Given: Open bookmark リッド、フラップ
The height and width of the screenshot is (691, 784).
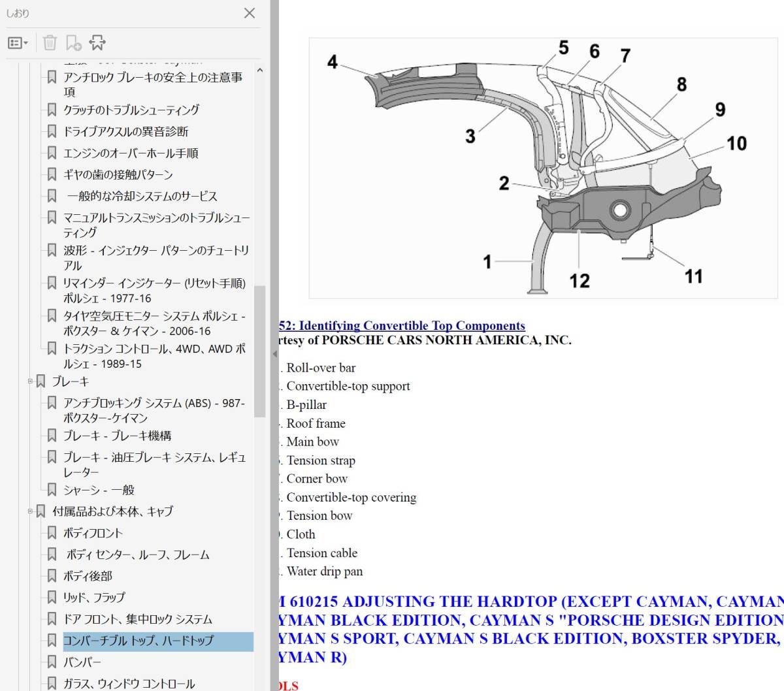Looking at the screenshot, I should click(94, 598).
